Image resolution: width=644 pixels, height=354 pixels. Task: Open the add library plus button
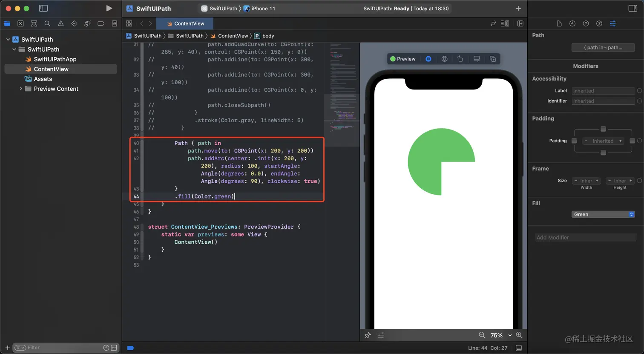tap(518, 9)
